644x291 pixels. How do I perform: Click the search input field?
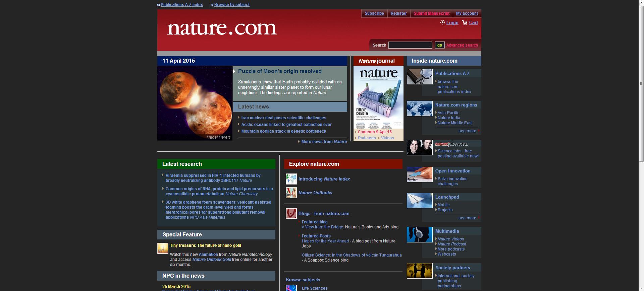point(410,45)
